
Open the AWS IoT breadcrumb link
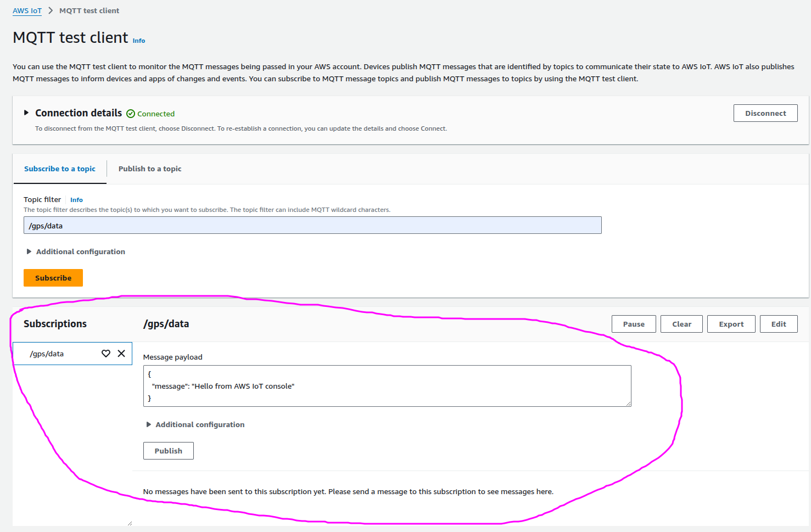pyautogui.click(x=27, y=10)
